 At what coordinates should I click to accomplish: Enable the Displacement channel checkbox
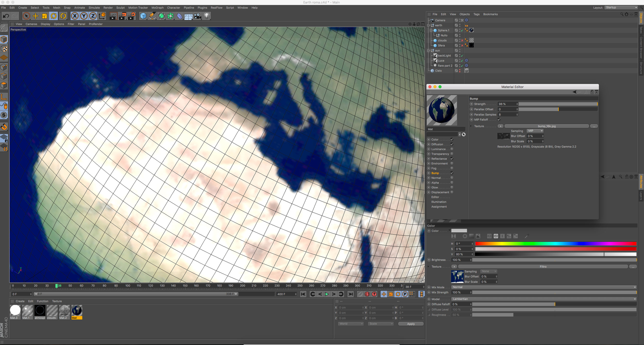[x=452, y=192]
